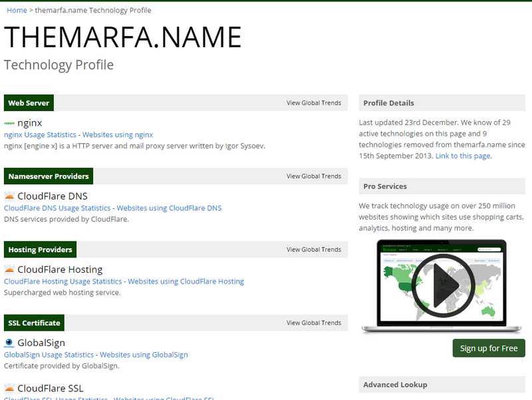Screen dimensions: 532x400
Task: Open GlobalSign Usage Statistics link
Action: [49, 355]
